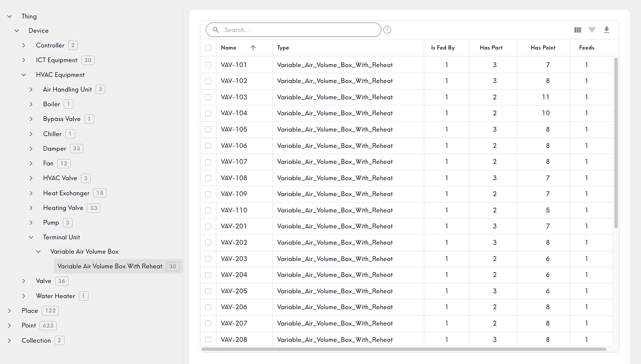Open the column chooser icon

pos(578,30)
